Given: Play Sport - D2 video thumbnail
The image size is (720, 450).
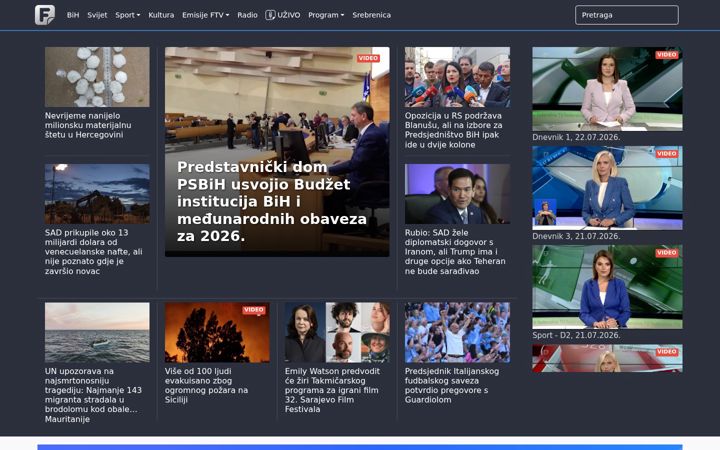Looking at the screenshot, I should (x=608, y=287).
